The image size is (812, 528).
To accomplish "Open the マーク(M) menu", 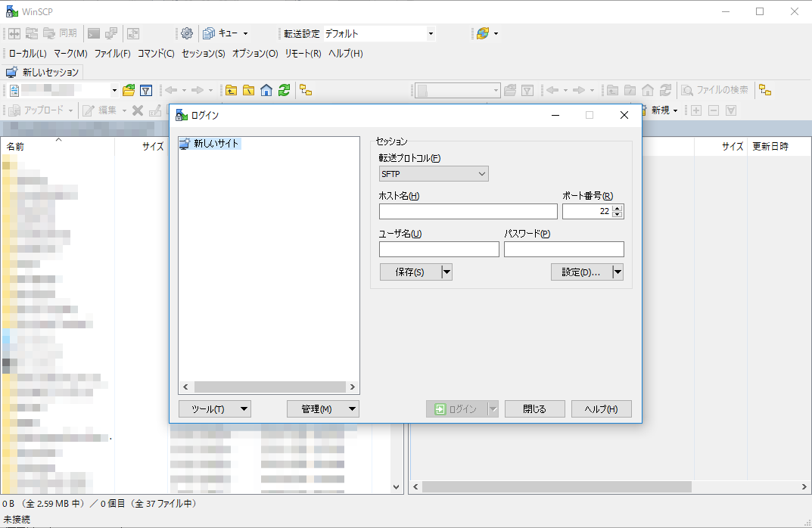I will [70, 53].
